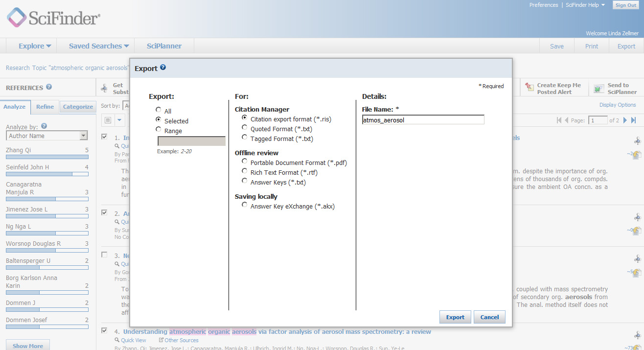Click the full-text availability icon for result one
The width and height of the screenshot is (644, 350).
point(637,155)
